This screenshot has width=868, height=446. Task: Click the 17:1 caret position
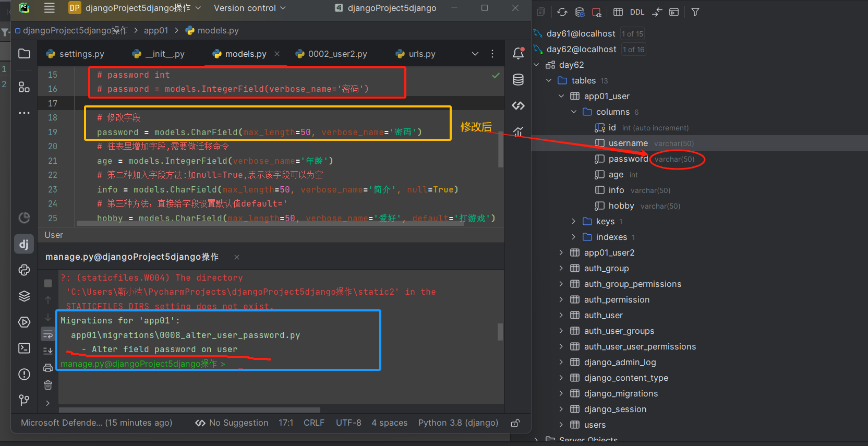point(286,423)
